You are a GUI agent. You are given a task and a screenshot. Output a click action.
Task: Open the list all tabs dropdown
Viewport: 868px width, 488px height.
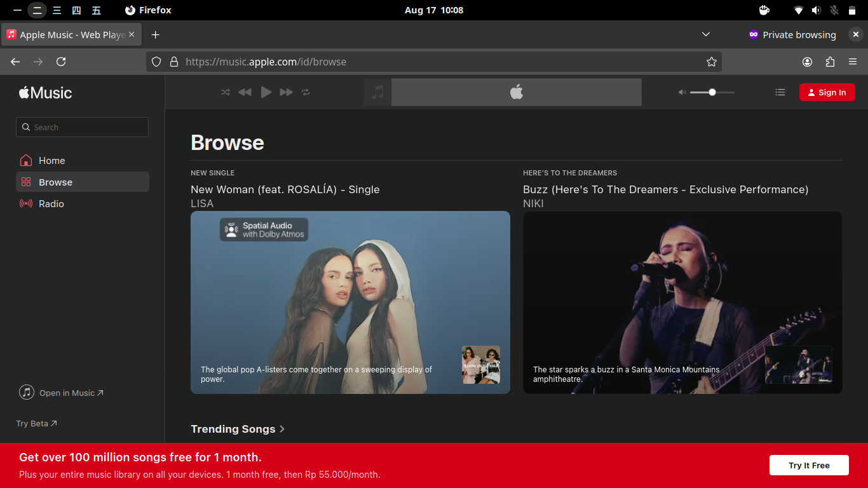[x=706, y=34]
